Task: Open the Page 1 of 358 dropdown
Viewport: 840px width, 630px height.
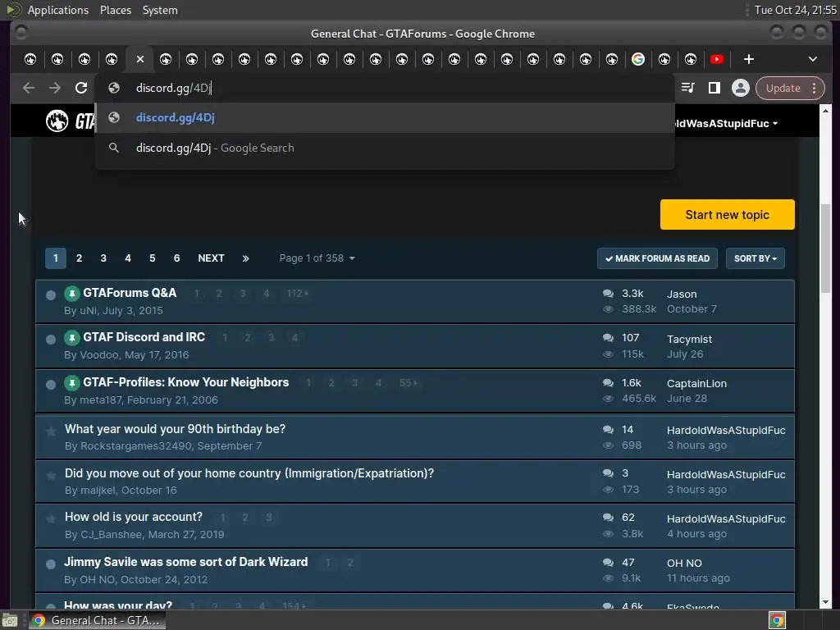Action: tap(317, 258)
